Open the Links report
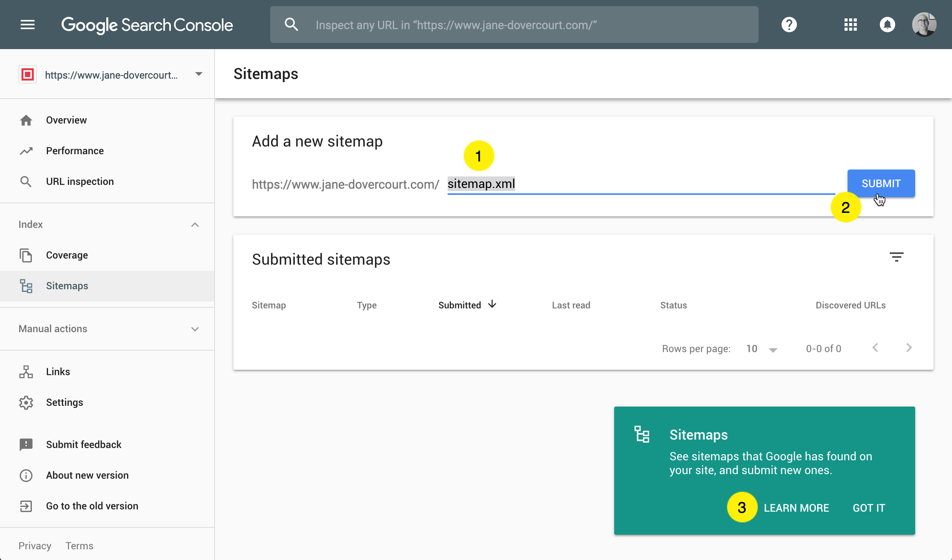This screenshot has width=952, height=560. pyautogui.click(x=58, y=372)
